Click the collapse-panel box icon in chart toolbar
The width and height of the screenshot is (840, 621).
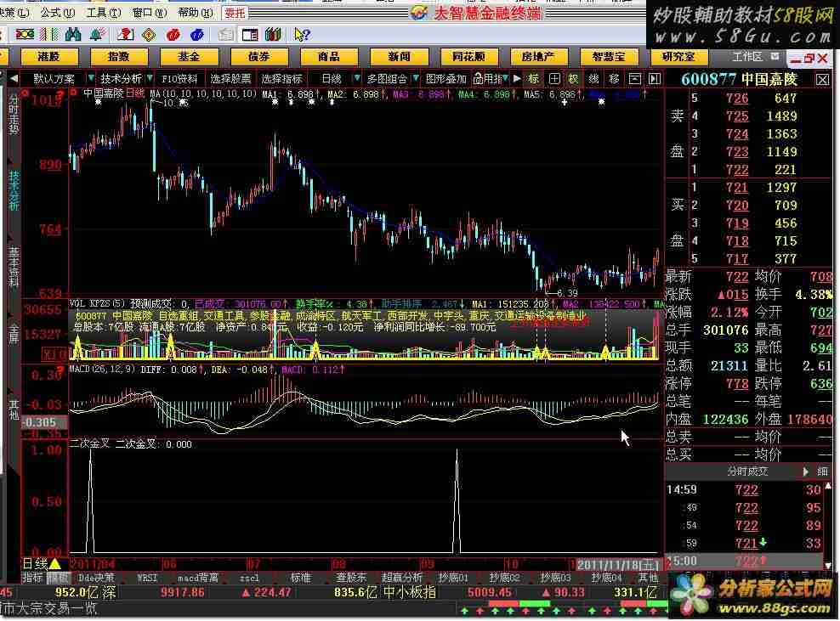coord(634,79)
